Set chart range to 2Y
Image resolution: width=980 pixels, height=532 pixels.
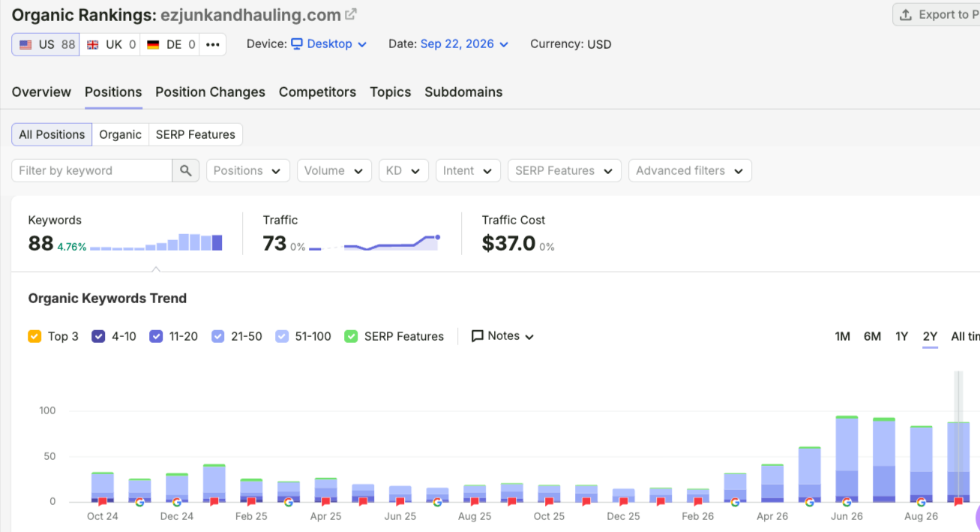930,336
